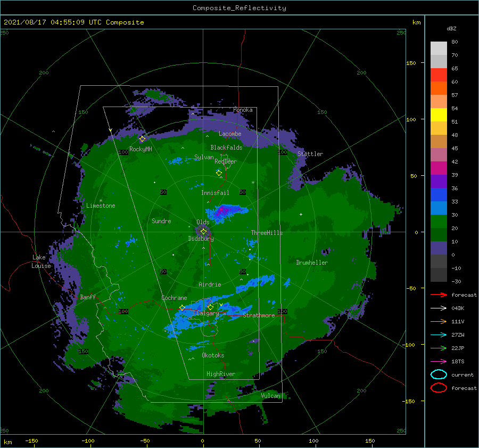The image size is (479, 448).
Task: Select the red 60-65 dBZ swatch
Action: tap(439, 75)
